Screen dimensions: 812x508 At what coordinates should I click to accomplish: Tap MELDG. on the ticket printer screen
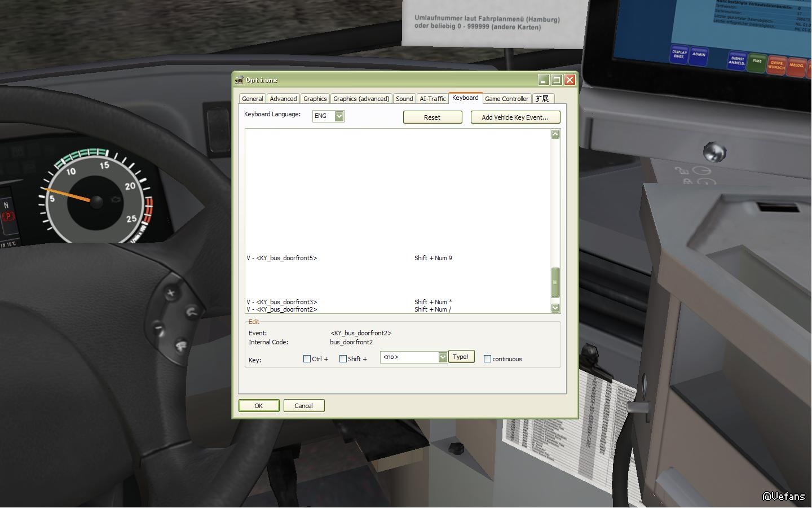(x=796, y=66)
